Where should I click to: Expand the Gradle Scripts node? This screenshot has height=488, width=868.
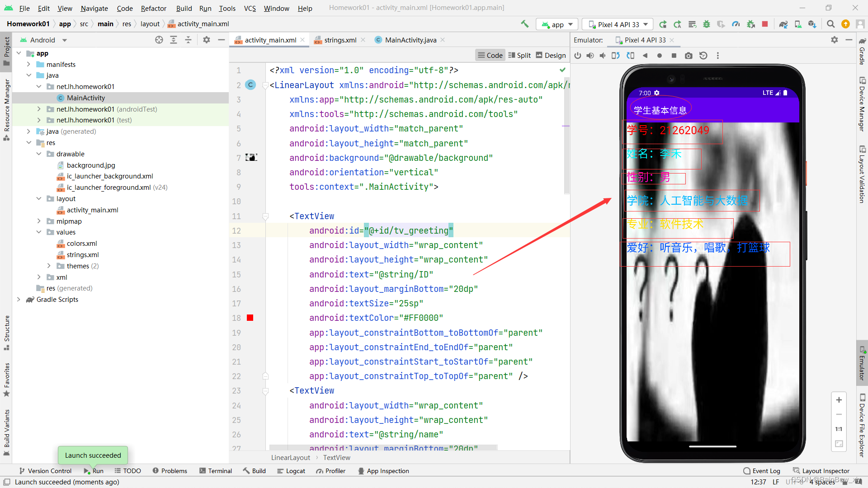click(19, 299)
